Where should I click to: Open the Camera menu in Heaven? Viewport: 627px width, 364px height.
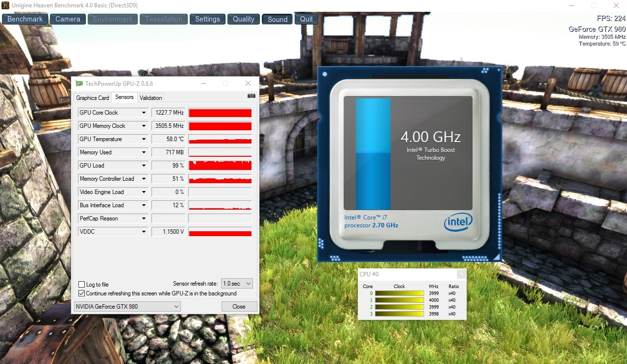pyautogui.click(x=68, y=19)
